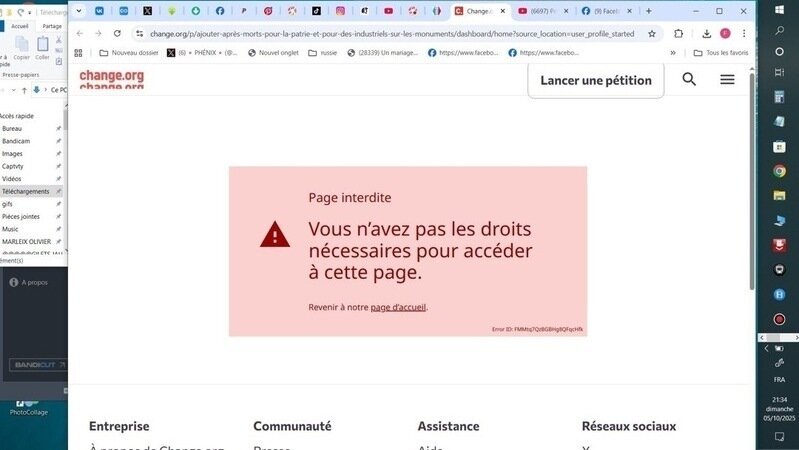Click the Error ID text
Viewport: 799px width, 450px height.
(x=537, y=329)
